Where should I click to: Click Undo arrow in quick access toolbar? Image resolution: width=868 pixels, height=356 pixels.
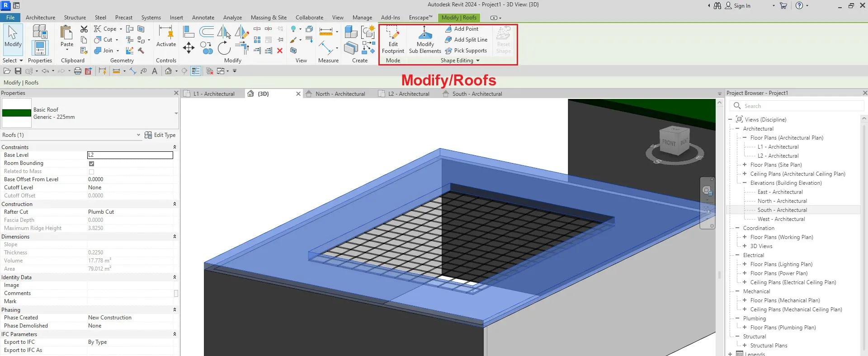coord(45,71)
